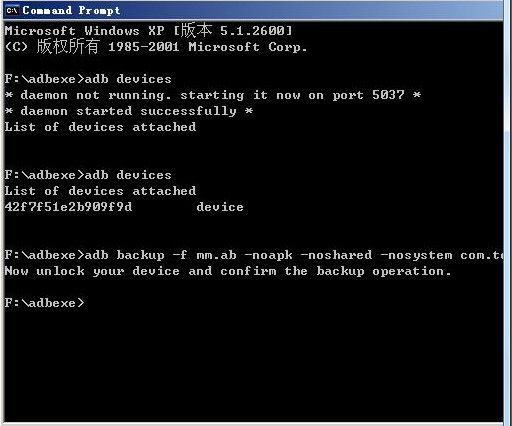This screenshot has width=512, height=426.
Task: Click the Microsoft Windows XP version line
Action: click(x=148, y=31)
